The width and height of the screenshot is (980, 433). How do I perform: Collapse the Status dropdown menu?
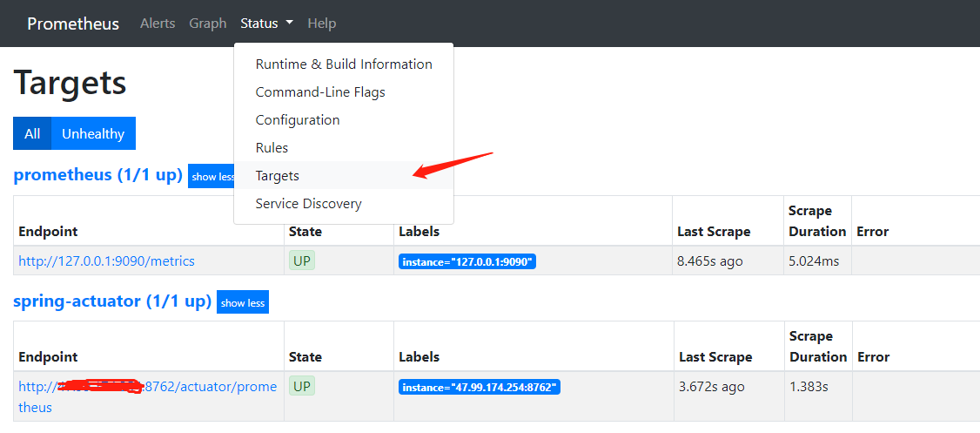[267, 24]
